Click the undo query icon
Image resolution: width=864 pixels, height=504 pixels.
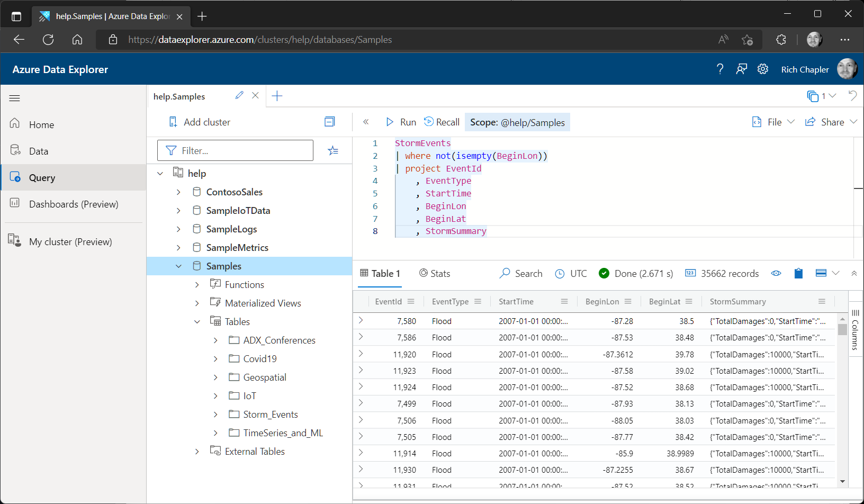pos(852,96)
